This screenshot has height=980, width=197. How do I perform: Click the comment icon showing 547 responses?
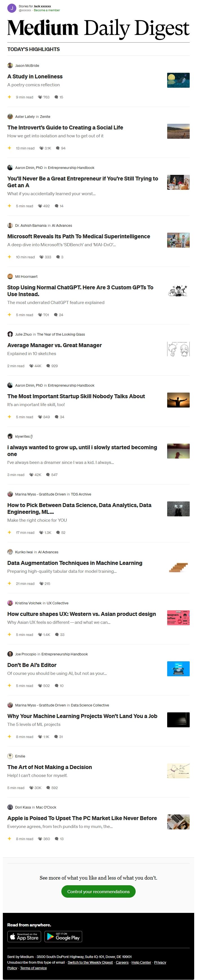48,475
